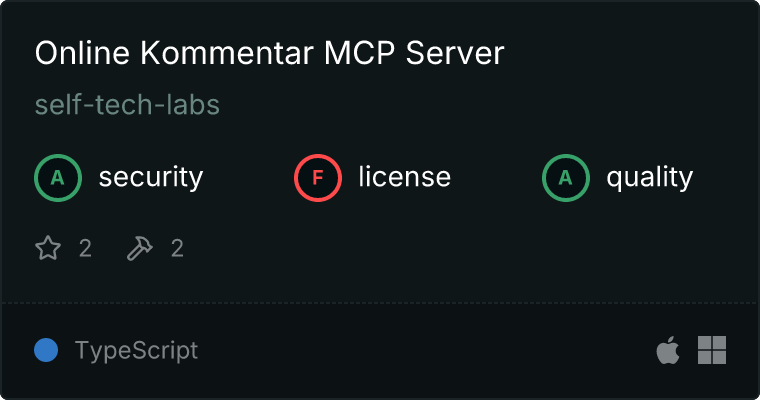760x400 pixels.
Task: Click the letter F inside license badge
Action: click(318, 178)
